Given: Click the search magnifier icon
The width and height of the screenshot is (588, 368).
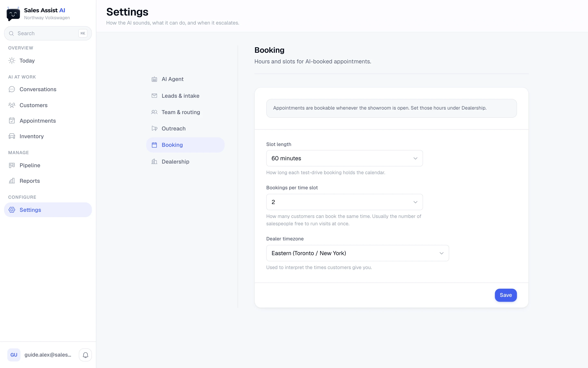Looking at the screenshot, I should click(11, 33).
